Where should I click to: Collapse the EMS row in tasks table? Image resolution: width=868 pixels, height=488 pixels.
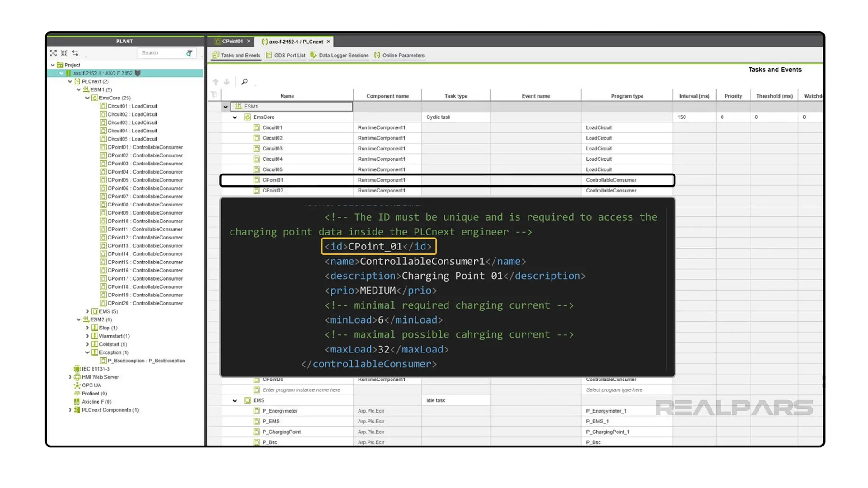tap(235, 401)
